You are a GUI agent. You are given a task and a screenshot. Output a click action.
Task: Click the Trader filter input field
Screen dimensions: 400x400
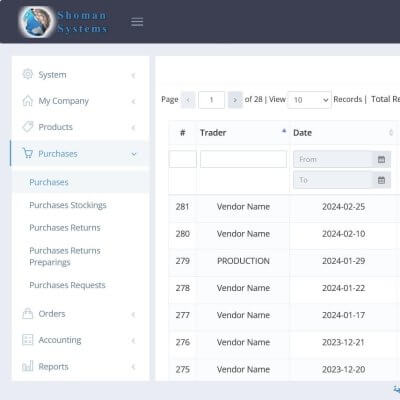click(243, 159)
